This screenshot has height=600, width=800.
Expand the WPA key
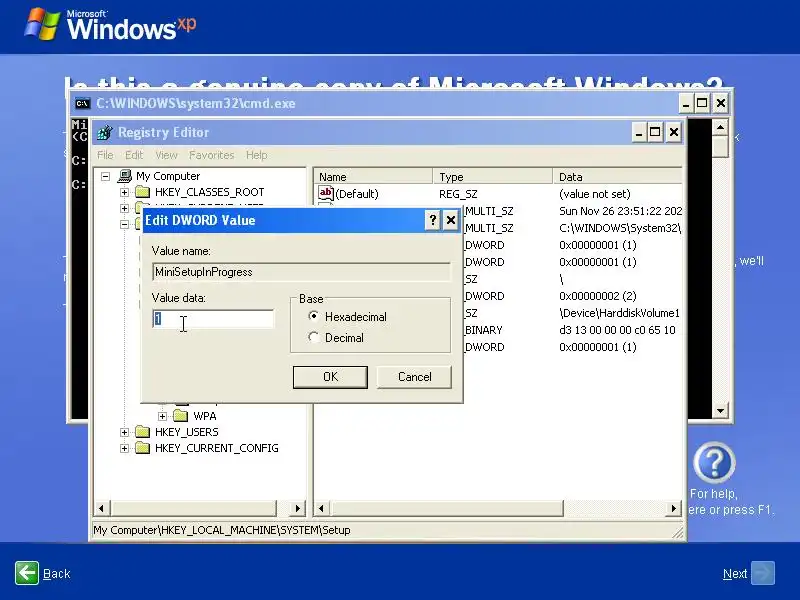pyautogui.click(x=163, y=416)
